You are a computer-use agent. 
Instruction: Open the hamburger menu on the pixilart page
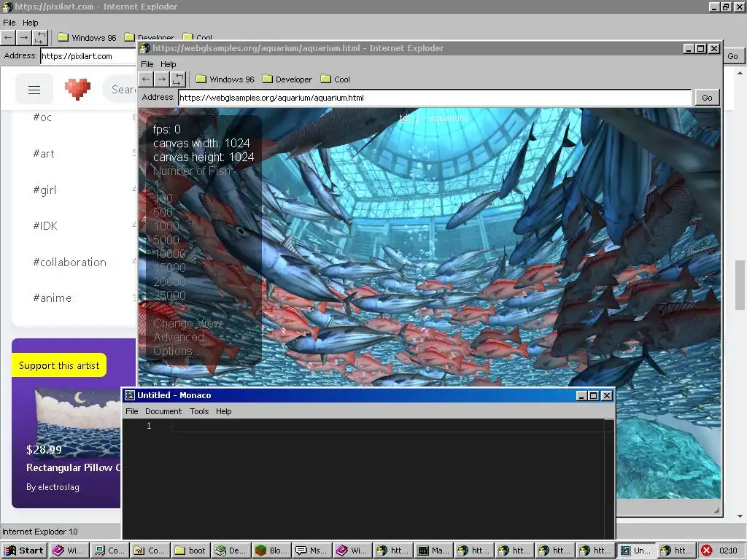34,90
